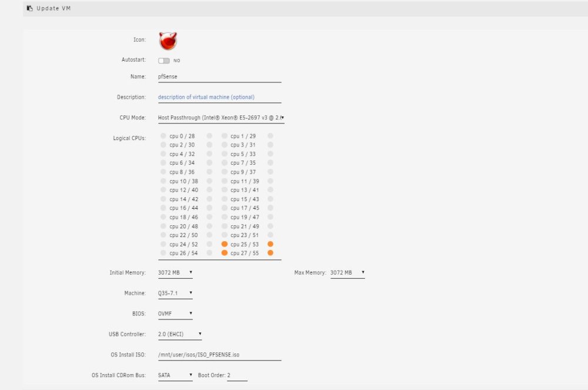
Task: Enable the cpu 20 checkbox
Action: (x=163, y=226)
